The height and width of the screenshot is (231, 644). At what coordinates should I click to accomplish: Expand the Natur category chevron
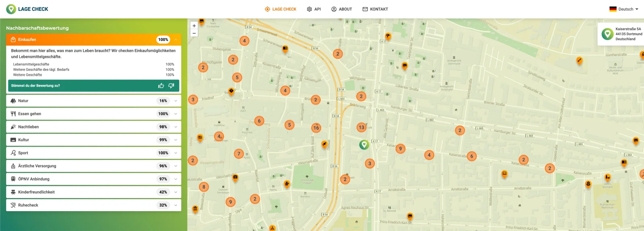176,101
